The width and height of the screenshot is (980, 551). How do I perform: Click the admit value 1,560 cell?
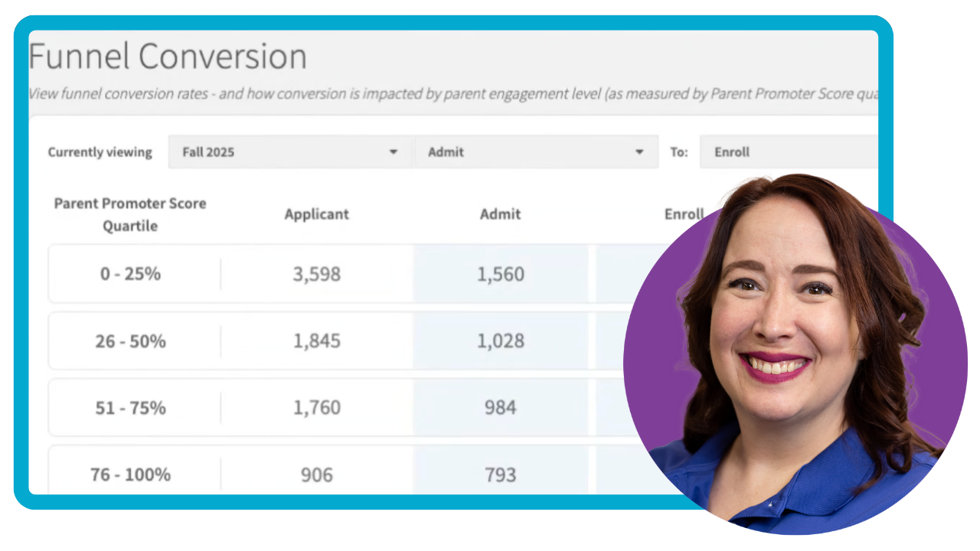coord(500,273)
